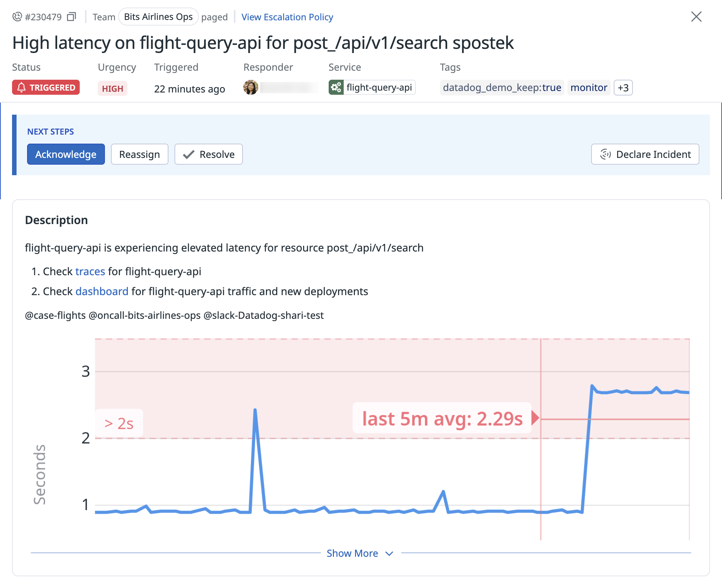Image resolution: width=722 pixels, height=588 pixels.
Task: Select the Bits Airlines Ops team pill
Action: (158, 17)
